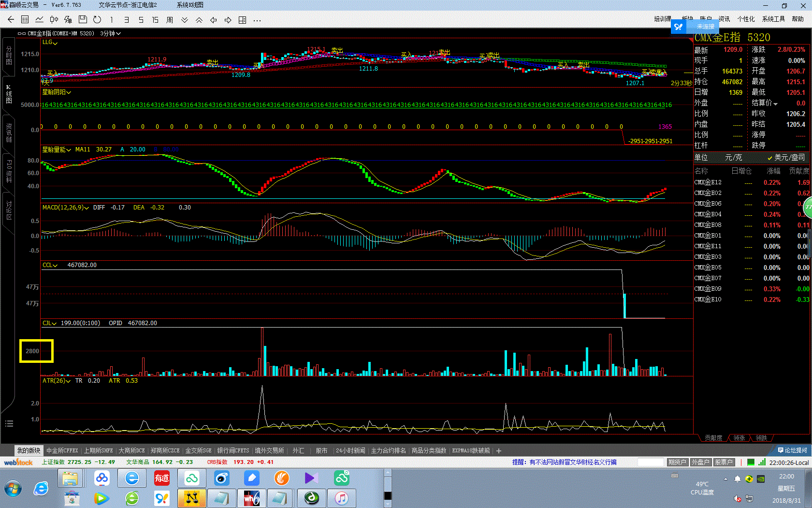Viewport: 812px width, 508px height.
Task: Click the back arrow in the toolbar
Action: point(11,20)
